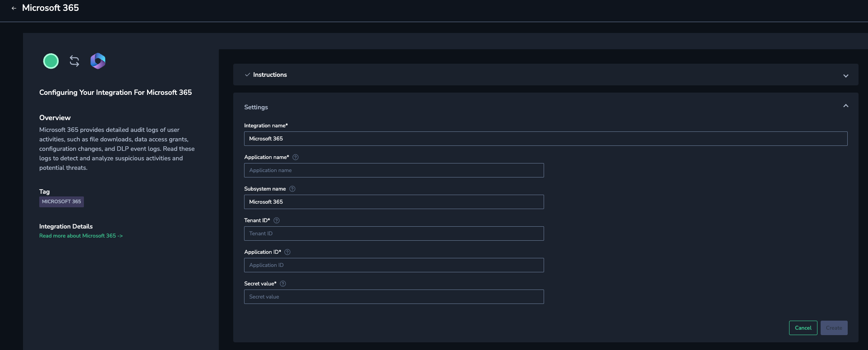Click the Microsoft 365 logo icon

coord(98,61)
